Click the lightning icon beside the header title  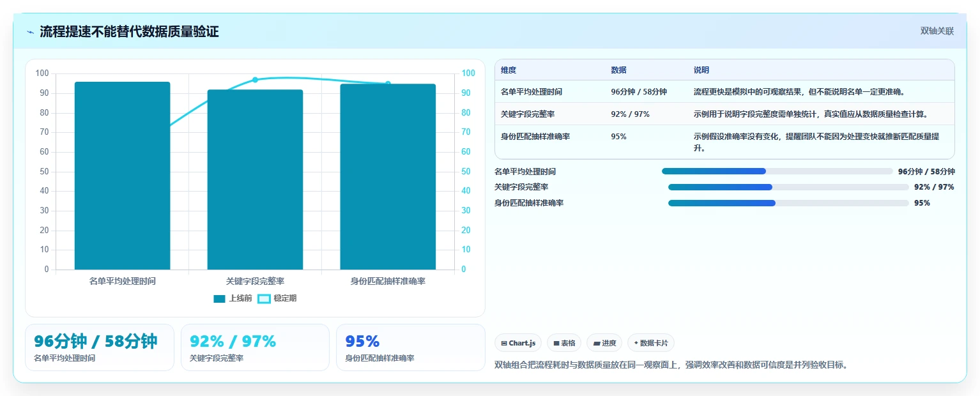point(31,32)
